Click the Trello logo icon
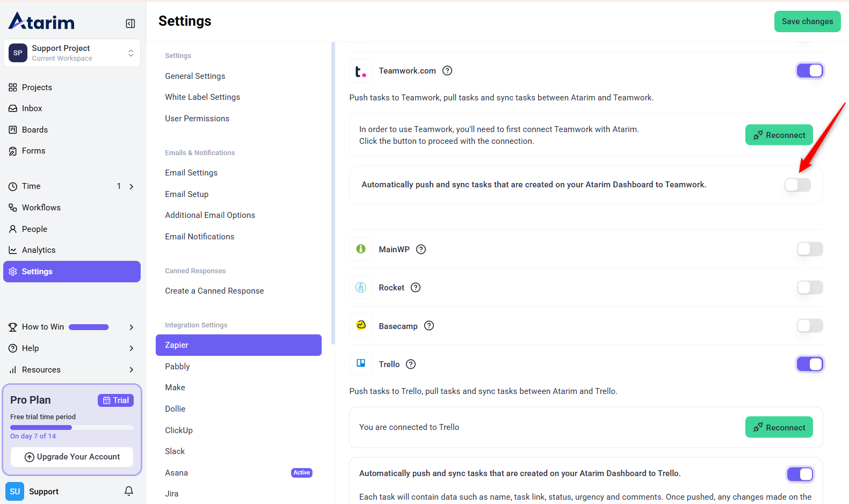 (361, 364)
